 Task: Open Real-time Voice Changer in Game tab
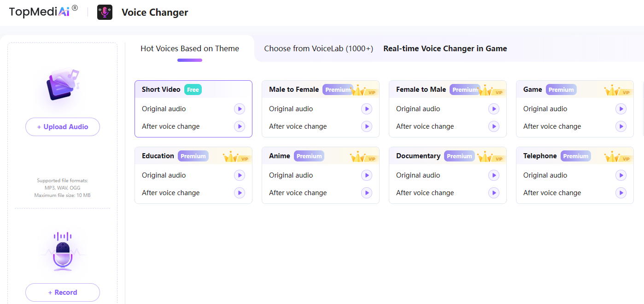coord(445,48)
